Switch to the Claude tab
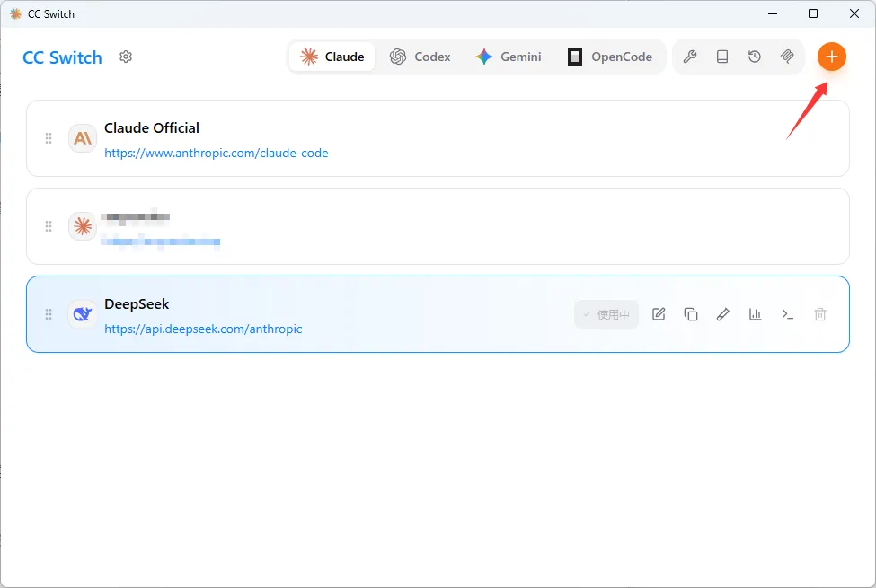 (332, 57)
